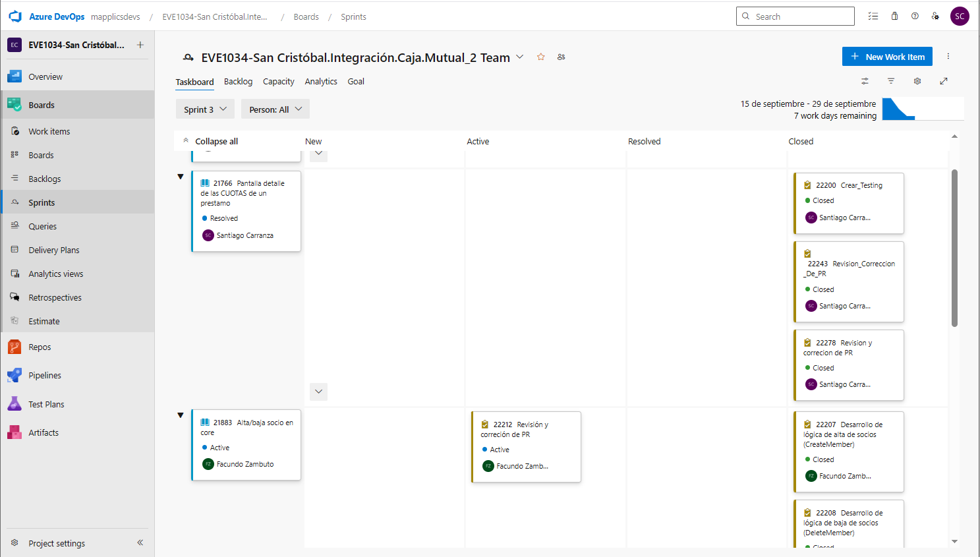Open Project settings link
980x557 pixels.
pos(57,543)
